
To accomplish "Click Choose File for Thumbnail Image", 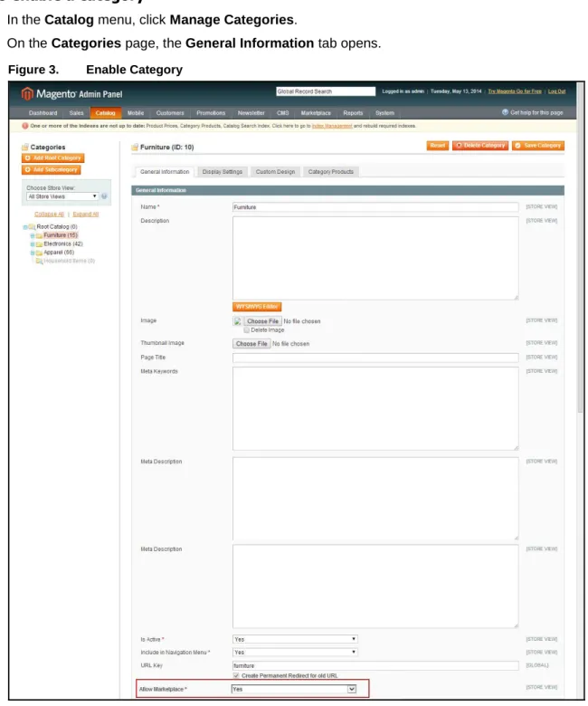I will [x=251, y=344].
